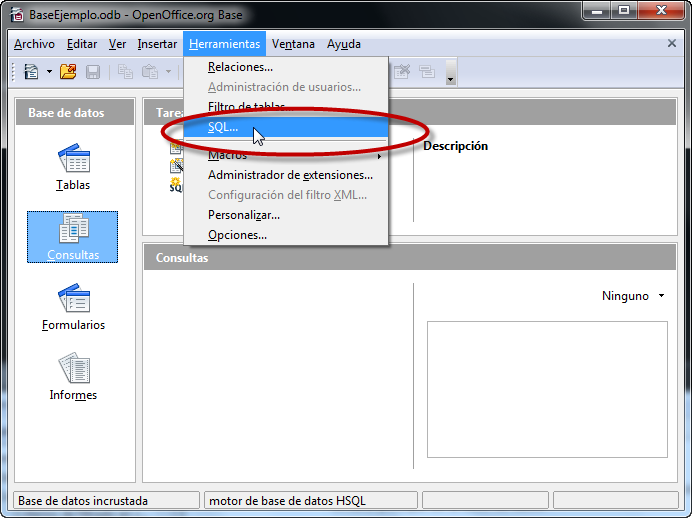Screen dimensions: 692x518
Task: Click the Open file folder icon
Action: (x=68, y=71)
